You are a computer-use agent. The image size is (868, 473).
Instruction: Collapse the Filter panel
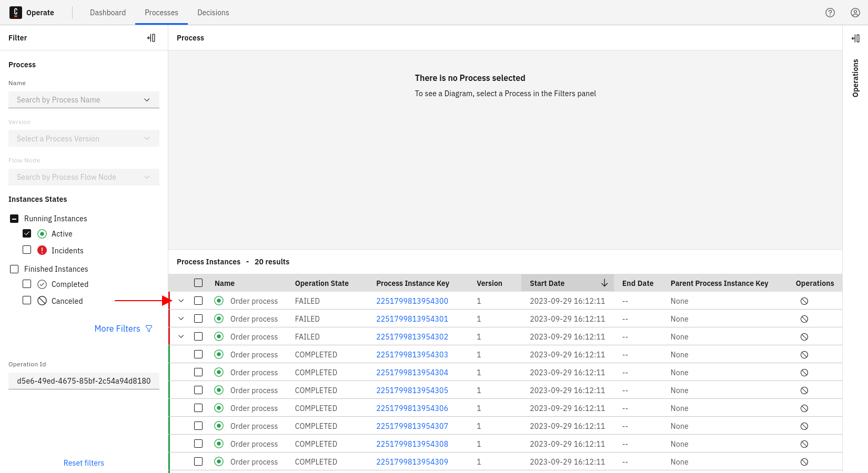pos(152,38)
